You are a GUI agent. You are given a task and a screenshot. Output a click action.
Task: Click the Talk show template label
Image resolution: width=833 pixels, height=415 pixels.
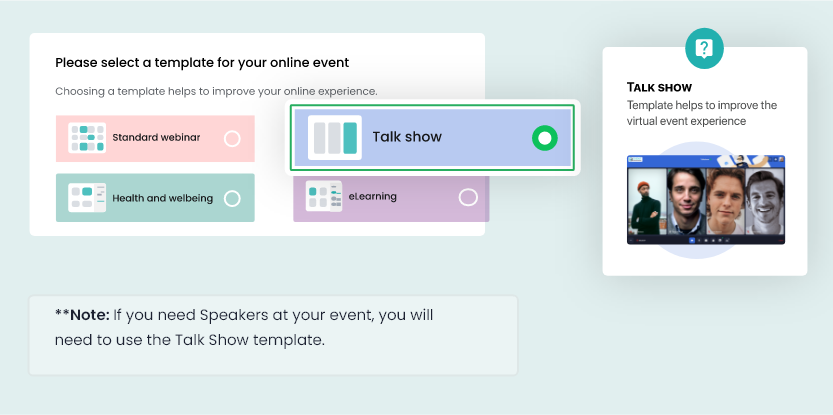tap(407, 137)
